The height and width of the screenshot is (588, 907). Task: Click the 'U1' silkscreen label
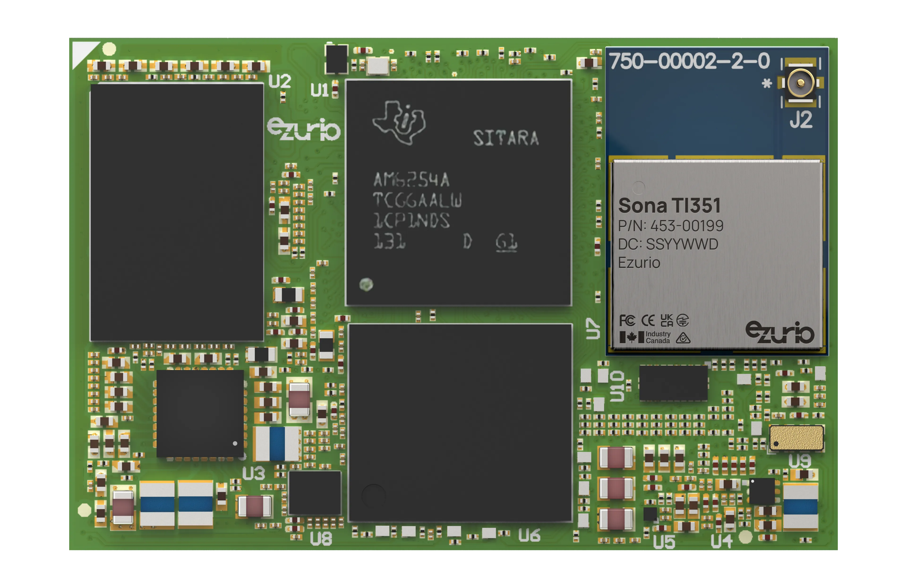point(319,91)
